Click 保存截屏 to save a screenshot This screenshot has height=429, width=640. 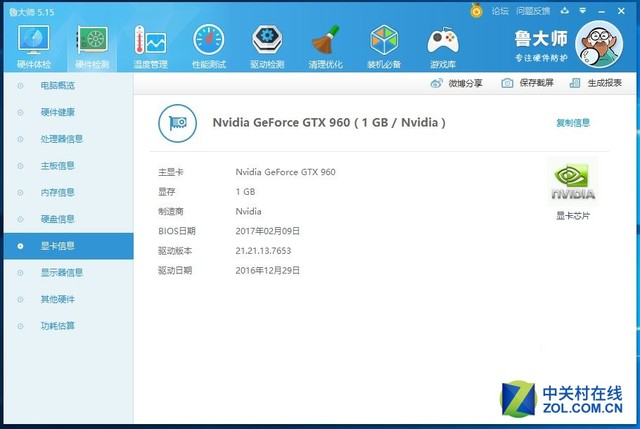529,84
